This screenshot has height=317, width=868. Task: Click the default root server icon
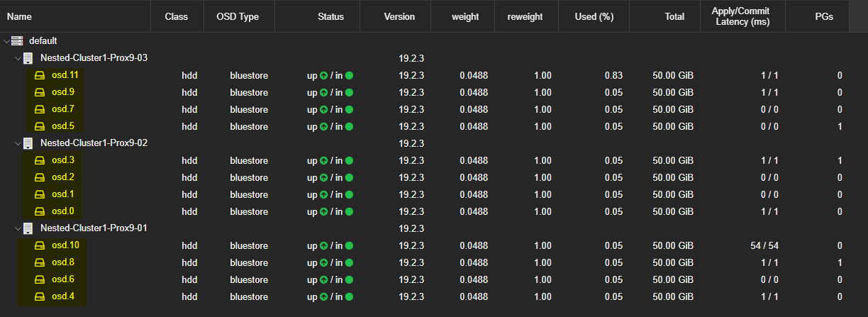(x=18, y=40)
